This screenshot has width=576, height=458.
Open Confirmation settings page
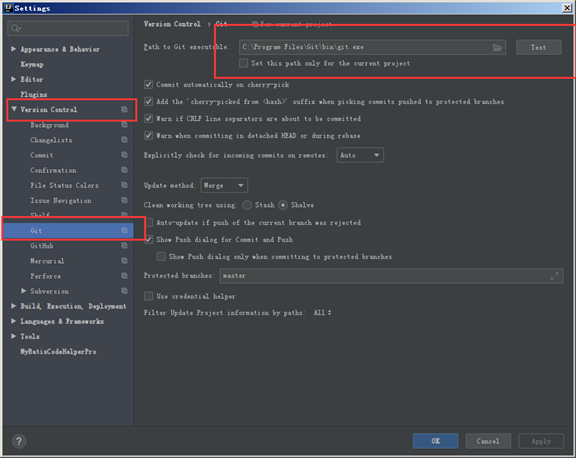53,170
